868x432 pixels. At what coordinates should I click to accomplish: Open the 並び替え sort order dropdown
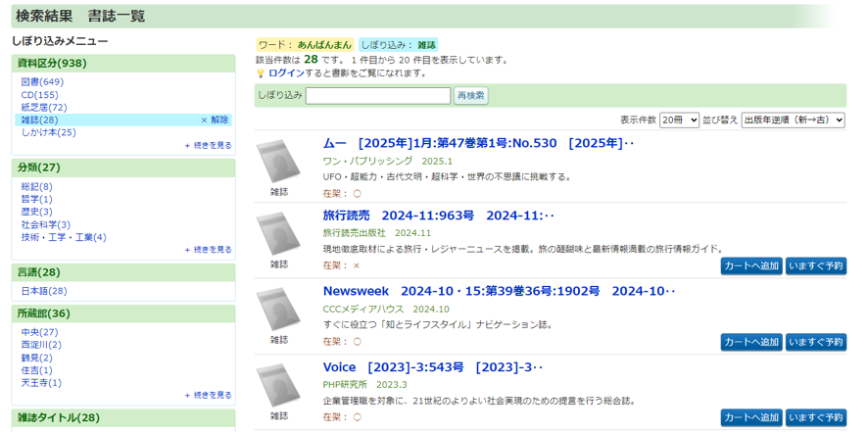tap(794, 120)
